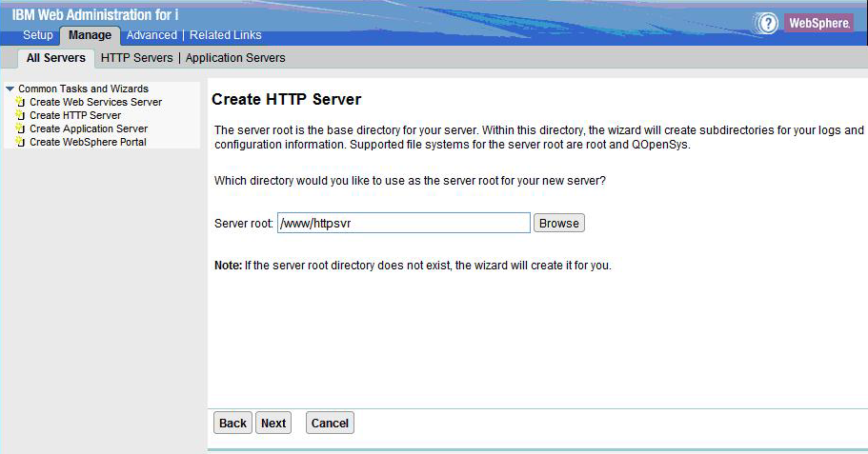Click the IBM Web Administration for i title
868x454 pixels.
[95, 14]
